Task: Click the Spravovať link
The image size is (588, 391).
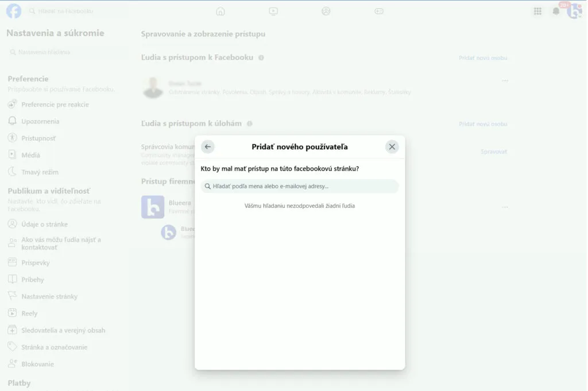Action: (494, 152)
